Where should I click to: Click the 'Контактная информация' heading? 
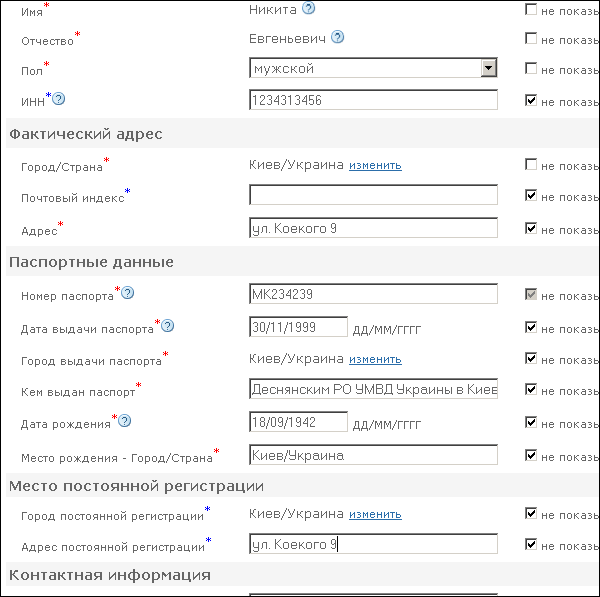tap(110, 575)
